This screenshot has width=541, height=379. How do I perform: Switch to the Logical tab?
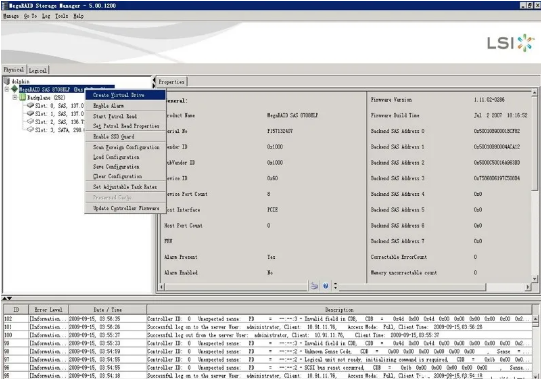point(38,70)
